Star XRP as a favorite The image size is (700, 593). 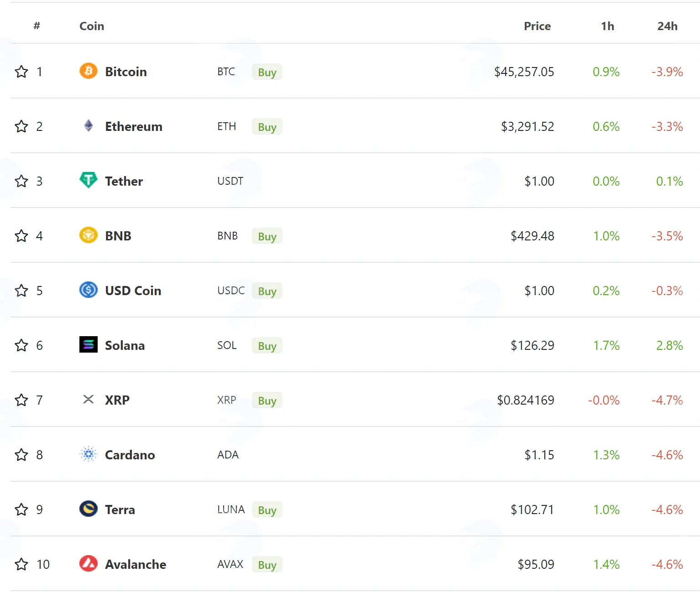point(21,400)
